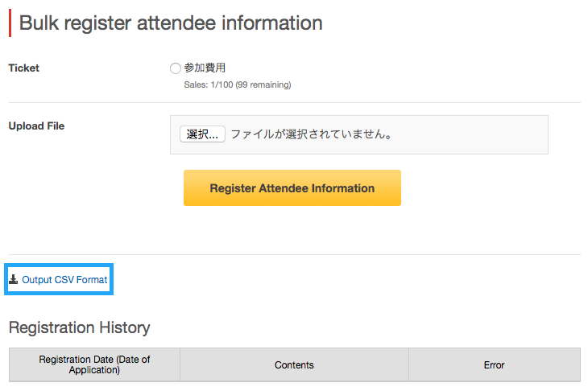Click the Registration Date column header
This screenshot has height=391, width=588.
click(94, 364)
